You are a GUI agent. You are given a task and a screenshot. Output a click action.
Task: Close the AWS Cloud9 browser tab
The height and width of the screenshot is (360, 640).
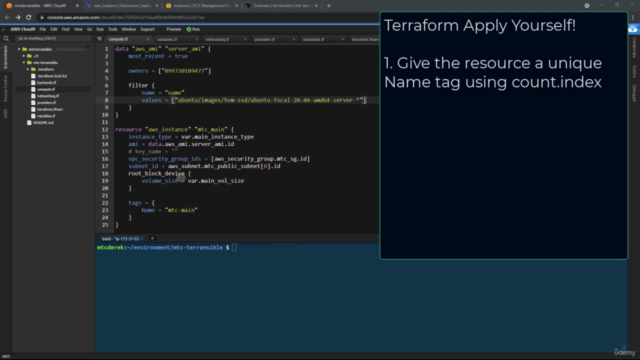(77, 6)
